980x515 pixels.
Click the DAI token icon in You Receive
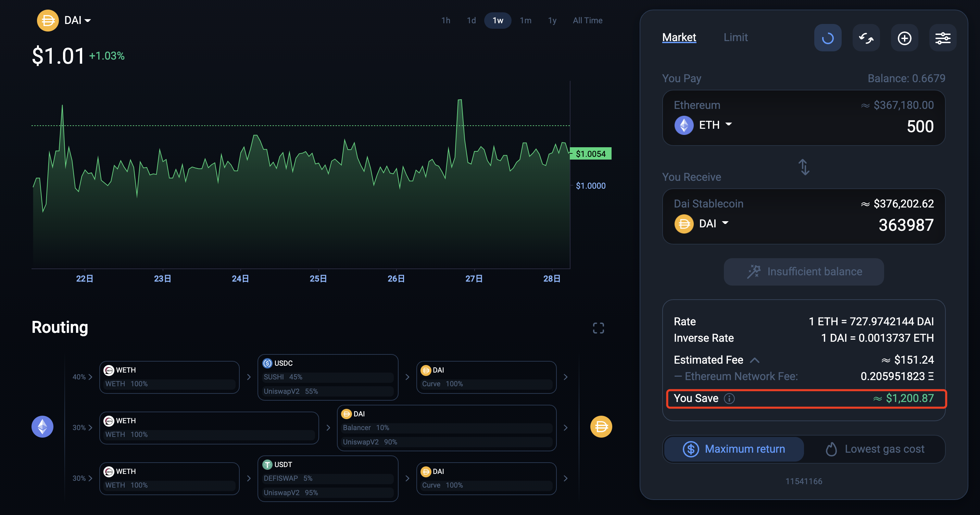point(684,224)
